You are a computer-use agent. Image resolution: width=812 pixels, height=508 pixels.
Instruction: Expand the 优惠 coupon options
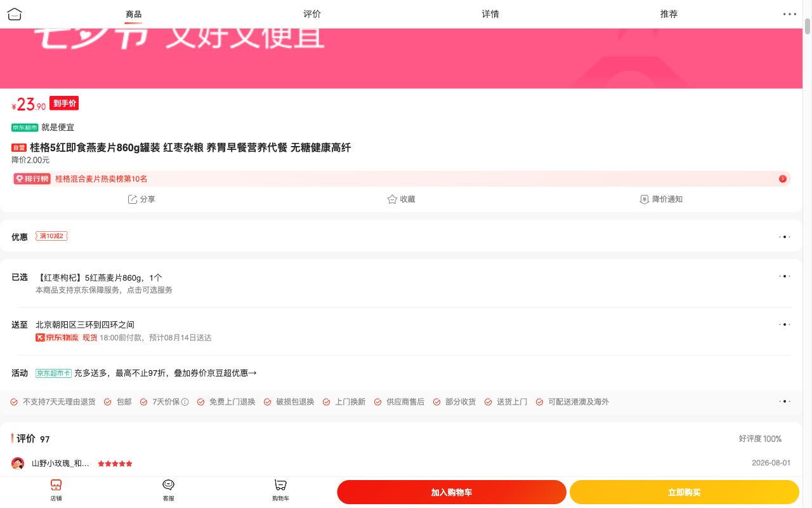[785, 237]
